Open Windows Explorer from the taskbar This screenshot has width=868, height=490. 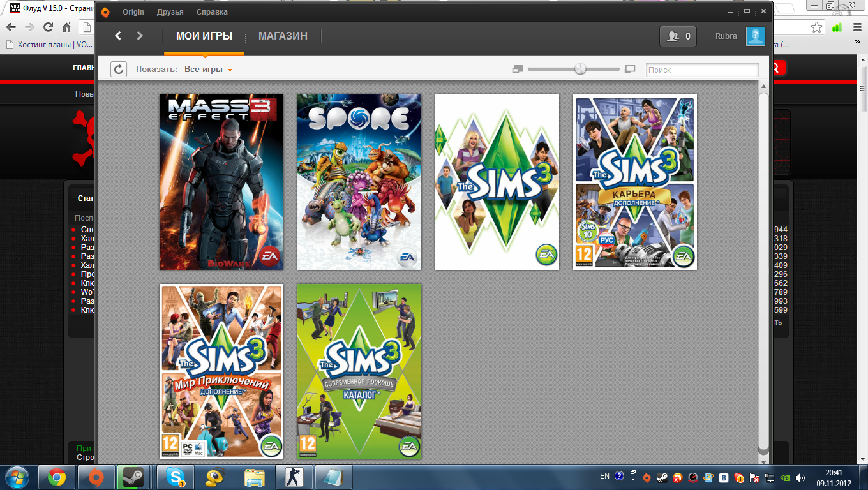(x=255, y=477)
